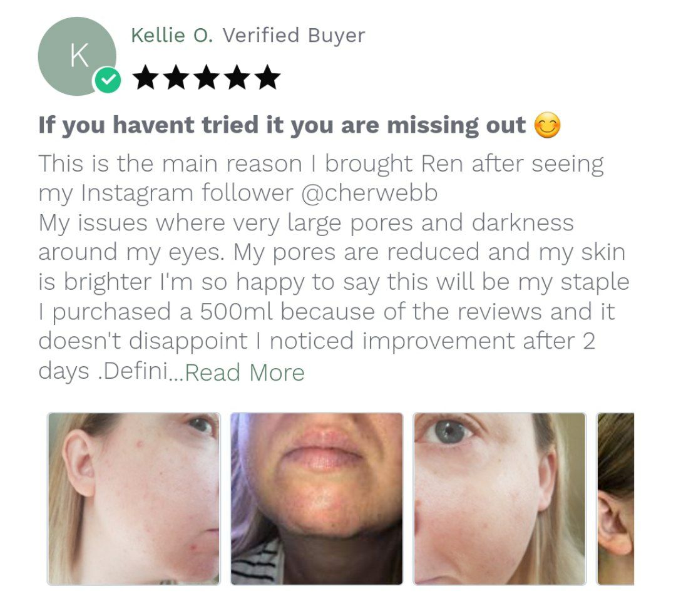The image size is (676, 616).
Task: Click the third rating star
Action: click(x=207, y=77)
